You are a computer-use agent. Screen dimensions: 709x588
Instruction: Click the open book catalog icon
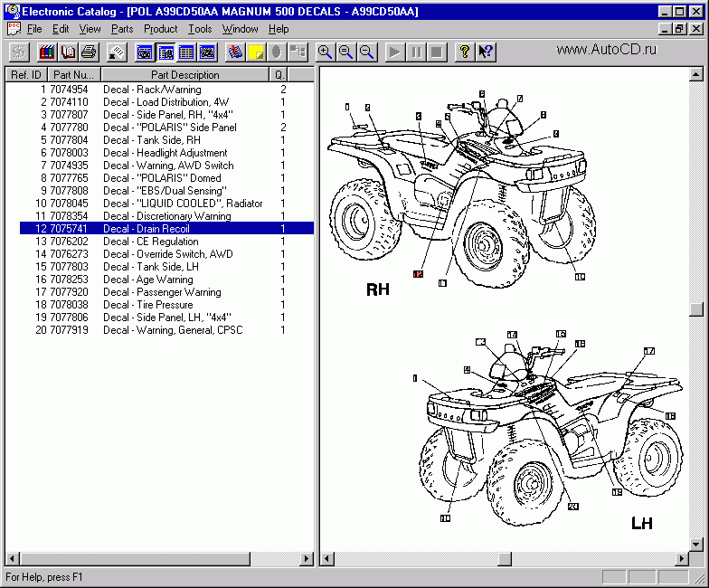point(69,52)
